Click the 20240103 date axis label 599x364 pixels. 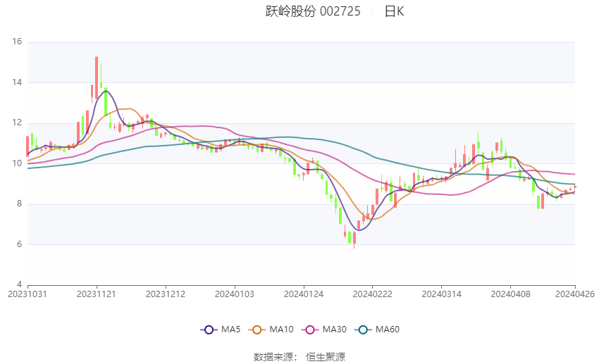click(x=235, y=294)
